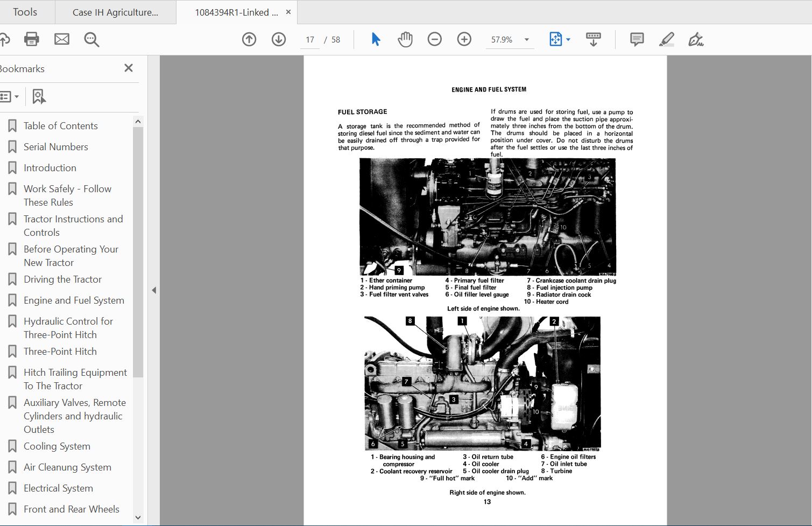Click '8 - Turbine' legend entry
The image size is (812, 526).
pyautogui.click(x=556, y=471)
